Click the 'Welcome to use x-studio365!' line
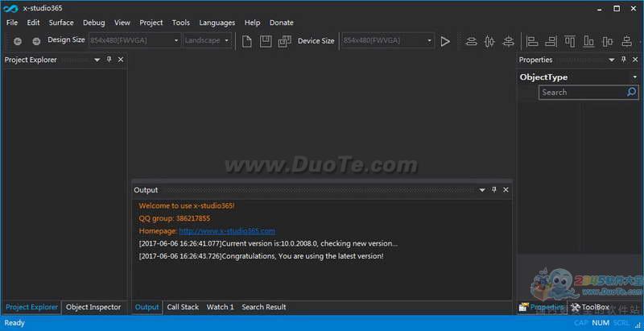This screenshot has width=644, height=331. (x=187, y=205)
